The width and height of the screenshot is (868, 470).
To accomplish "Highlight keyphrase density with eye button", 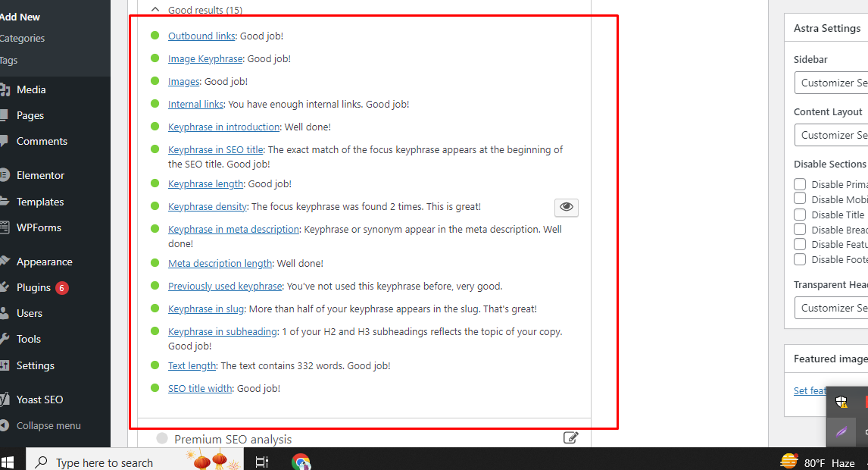I will point(567,207).
